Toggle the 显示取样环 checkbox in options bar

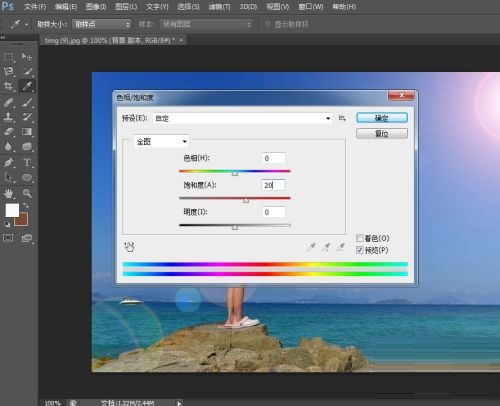[267, 24]
